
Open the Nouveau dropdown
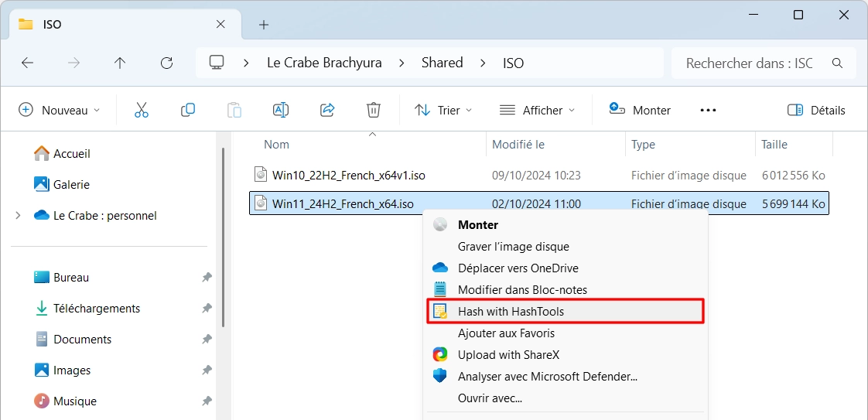click(60, 110)
